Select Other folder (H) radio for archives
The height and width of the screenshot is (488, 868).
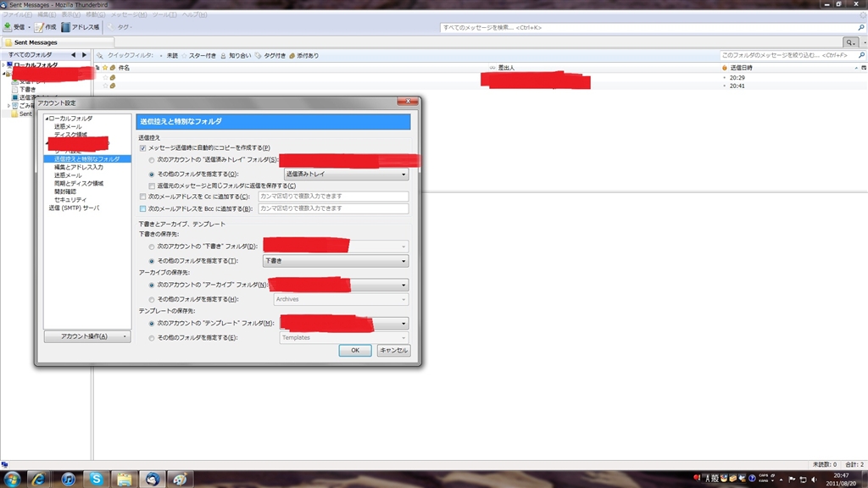point(151,300)
